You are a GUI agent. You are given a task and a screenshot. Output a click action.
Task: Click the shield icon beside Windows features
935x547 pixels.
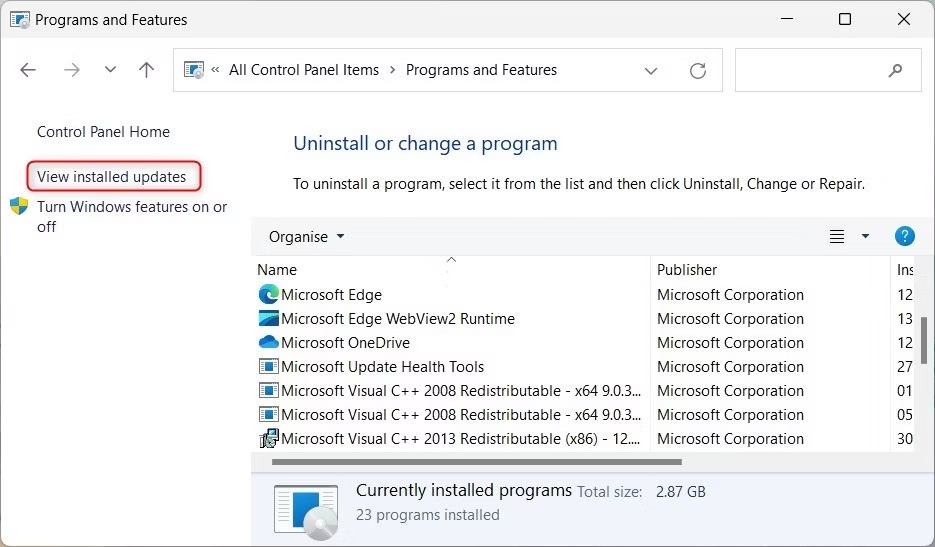[19, 206]
